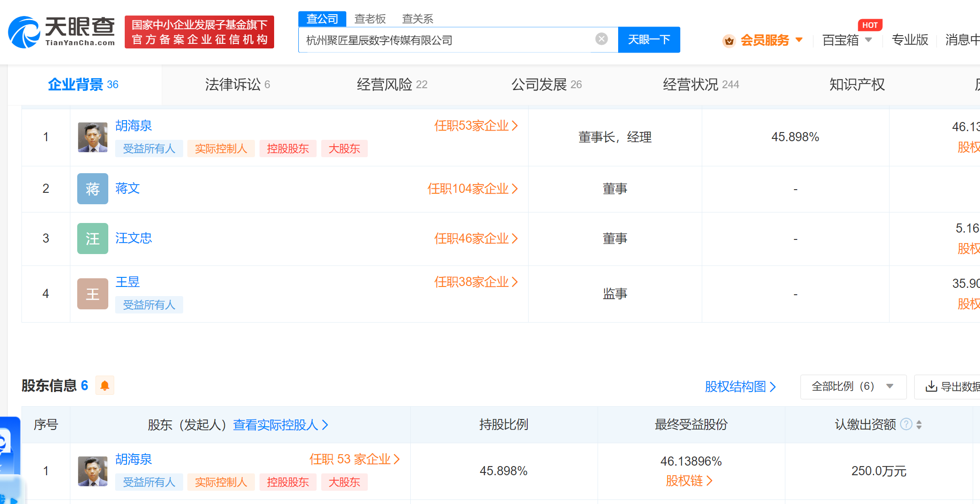Click the 导出数据 download icon
Image resolution: width=980 pixels, height=504 pixels.
coord(931,387)
